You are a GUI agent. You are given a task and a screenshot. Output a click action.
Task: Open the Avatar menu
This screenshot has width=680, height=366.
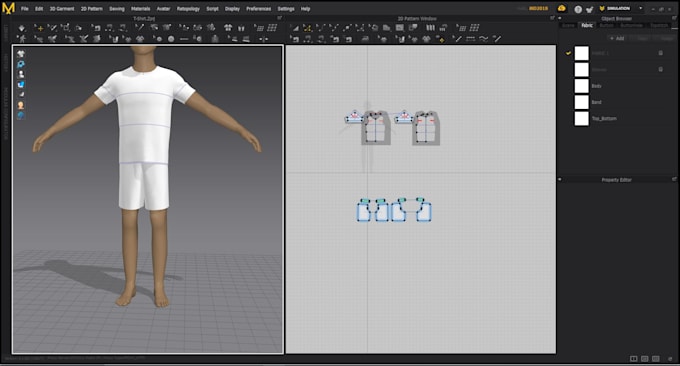tap(163, 9)
